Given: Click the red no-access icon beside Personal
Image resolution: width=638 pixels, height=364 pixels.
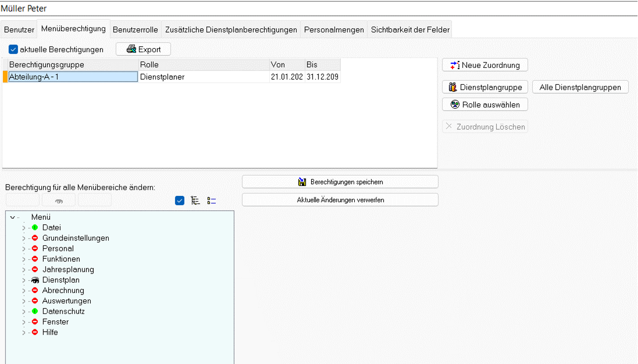Looking at the screenshot, I should (35, 248).
